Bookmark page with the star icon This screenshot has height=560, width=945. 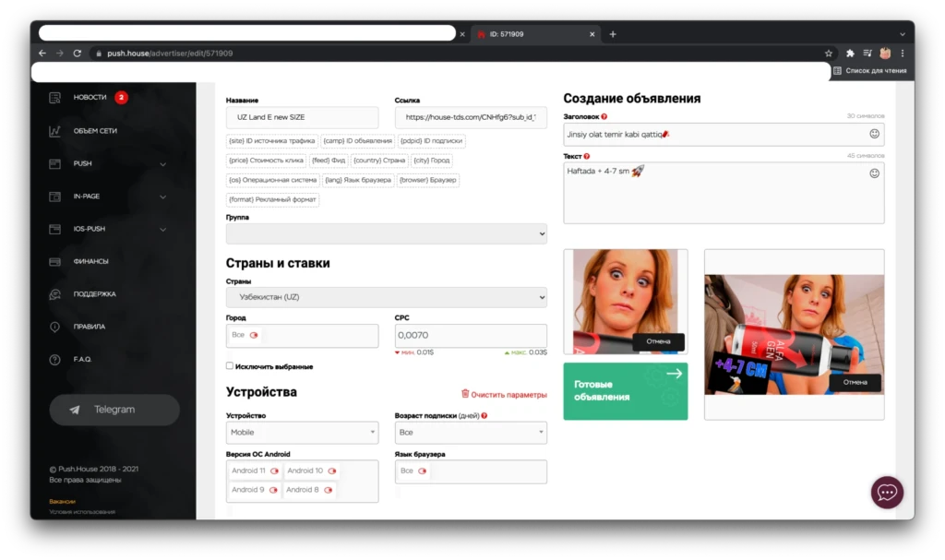coord(828,54)
